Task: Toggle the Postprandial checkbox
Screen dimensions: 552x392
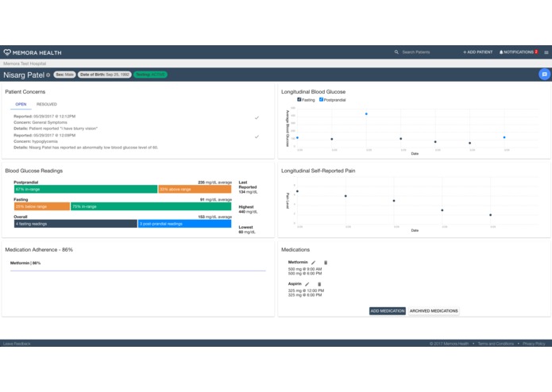Action: click(x=321, y=99)
